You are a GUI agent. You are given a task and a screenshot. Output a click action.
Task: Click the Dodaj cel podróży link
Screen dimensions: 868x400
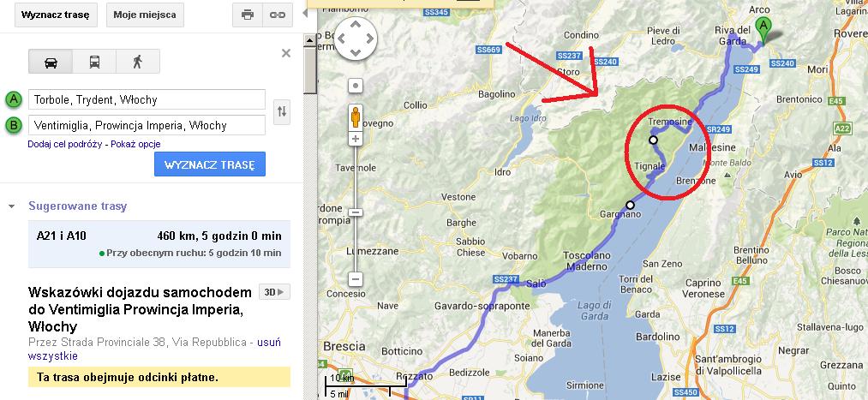(65, 144)
